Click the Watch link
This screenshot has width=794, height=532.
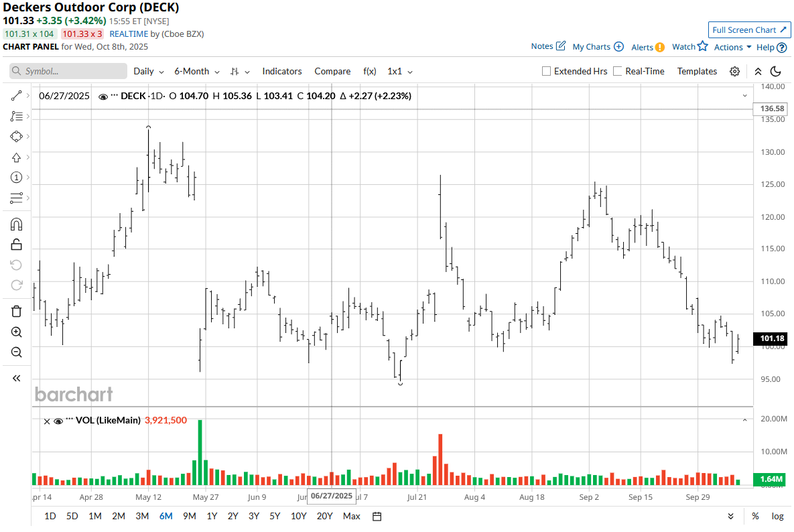coord(683,47)
